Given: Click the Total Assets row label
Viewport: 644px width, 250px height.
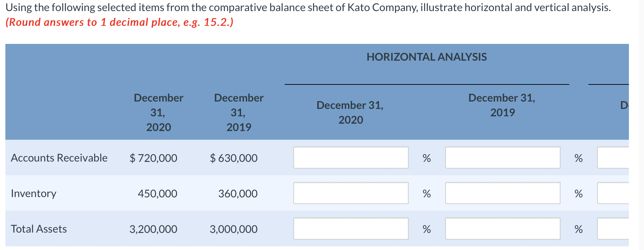Looking at the screenshot, I should pyautogui.click(x=39, y=229).
